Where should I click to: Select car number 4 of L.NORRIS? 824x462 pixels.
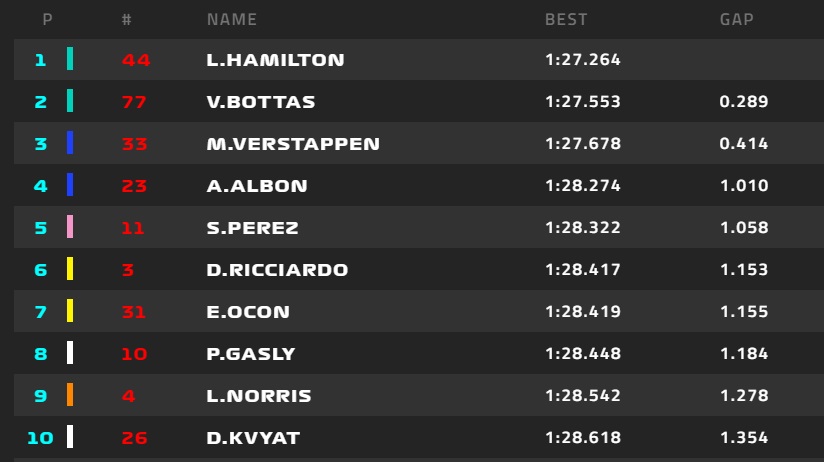click(x=129, y=396)
